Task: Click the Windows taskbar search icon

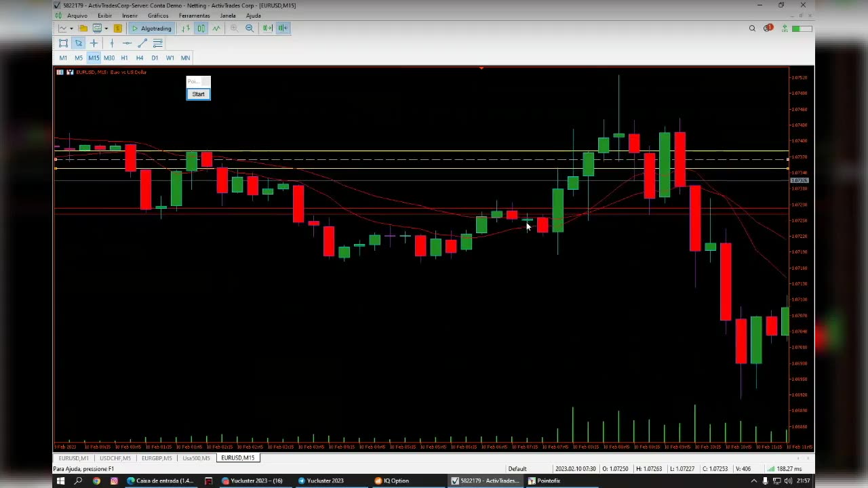Action: pos(78,481)
